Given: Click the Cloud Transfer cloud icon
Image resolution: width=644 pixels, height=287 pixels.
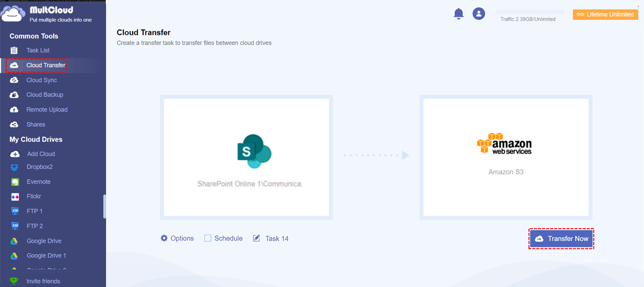Looking at the screenshot, I should click(14, 65).
